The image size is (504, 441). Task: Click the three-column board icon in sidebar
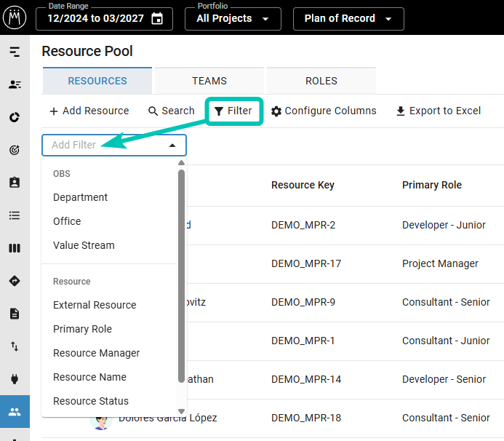[15, 248]
